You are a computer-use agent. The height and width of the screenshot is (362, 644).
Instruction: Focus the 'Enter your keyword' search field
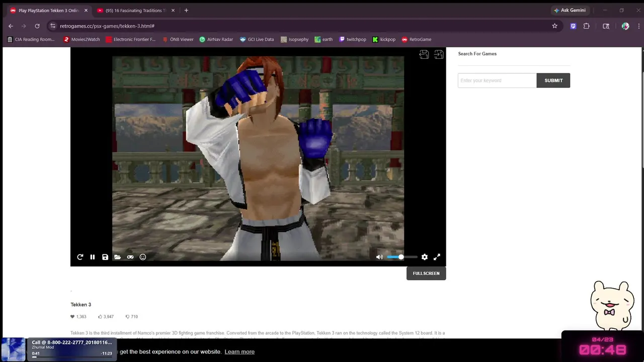497,80
